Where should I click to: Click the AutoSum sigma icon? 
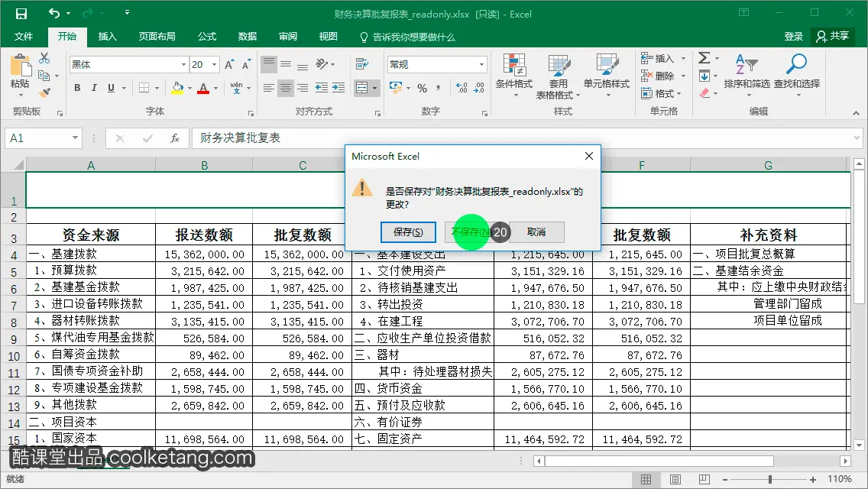[x=704, y=58]
